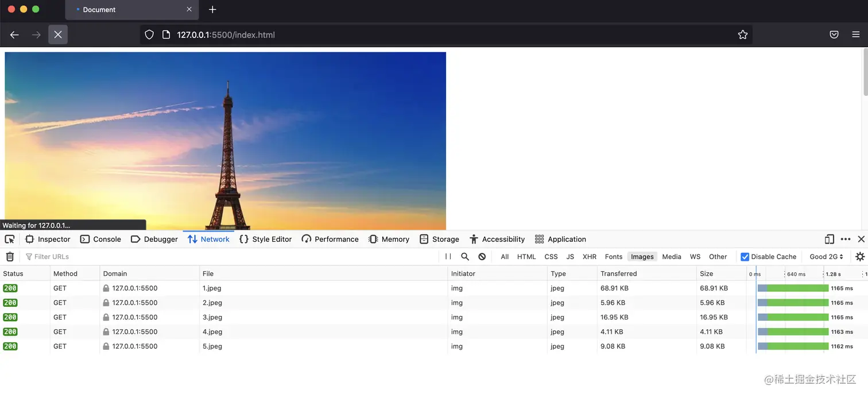The height and width of the screenshot is (397, 868).
Task: Click the waterfall timeline header
Action: (807, 273)
